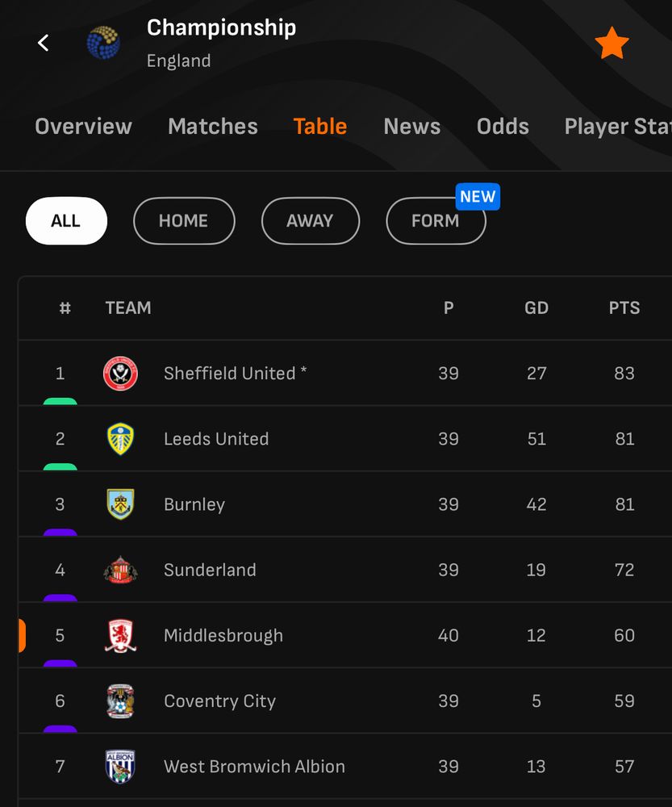Open the Sheffield United crest
This screenshot has height=807, width=672.
120,374
